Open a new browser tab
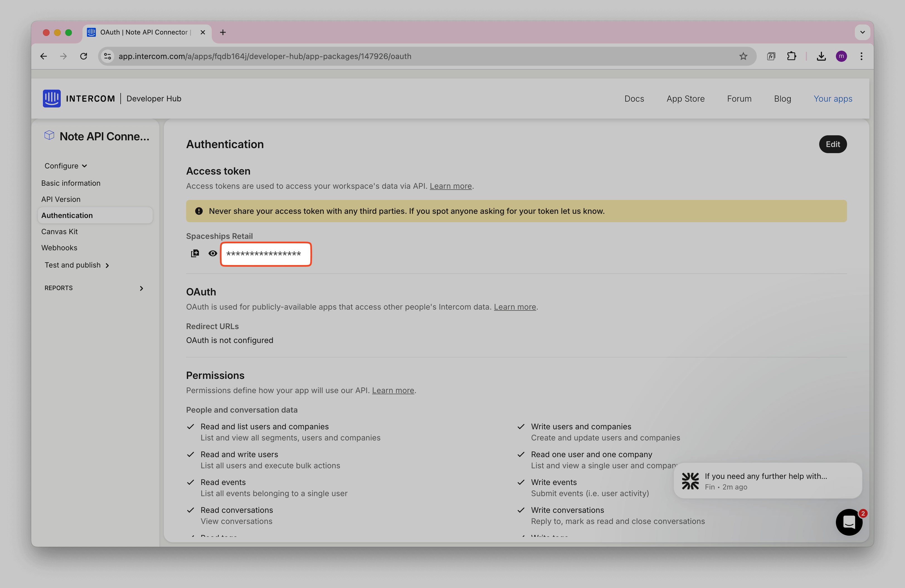The width and height of the screenshot is (905, 588). [223, 32]
